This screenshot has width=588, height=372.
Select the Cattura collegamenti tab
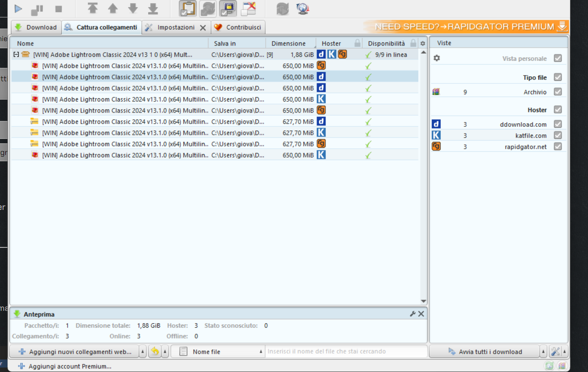click(x=102, y=27)
